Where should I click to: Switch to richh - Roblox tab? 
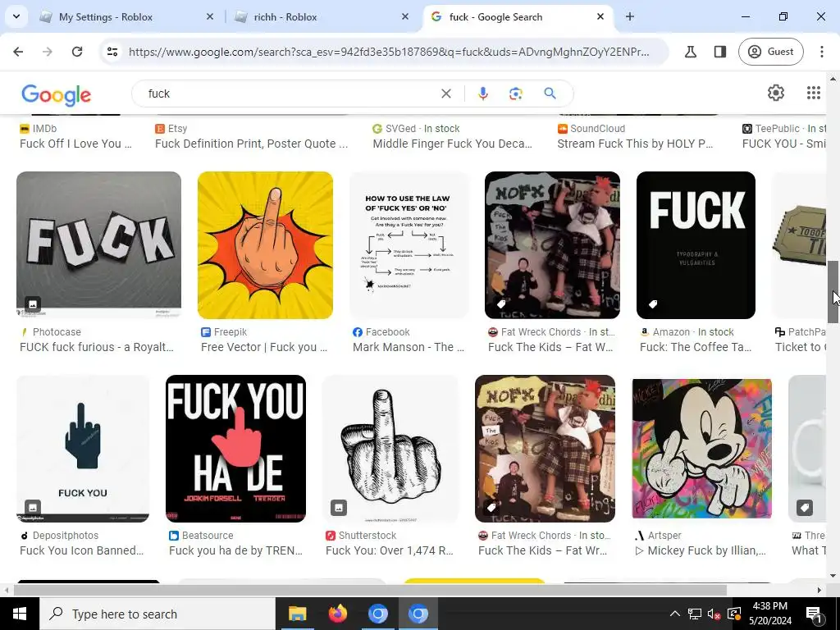[x=322, y=16]
